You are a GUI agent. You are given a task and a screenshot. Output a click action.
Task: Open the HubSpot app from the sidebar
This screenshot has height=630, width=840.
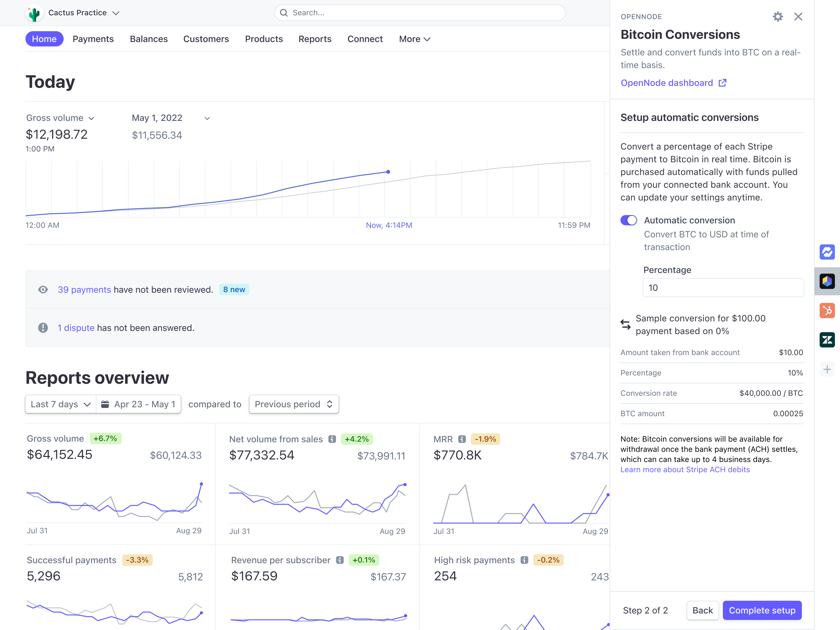pyautogui.click(x=828, y=311)
